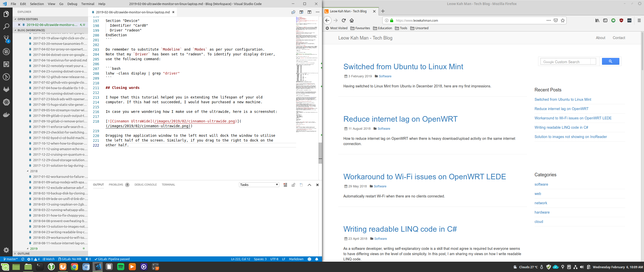This screenshot has width=644, height=272.
Task: Click the Contact link in the blog header
Action: [x=619, y=38]
